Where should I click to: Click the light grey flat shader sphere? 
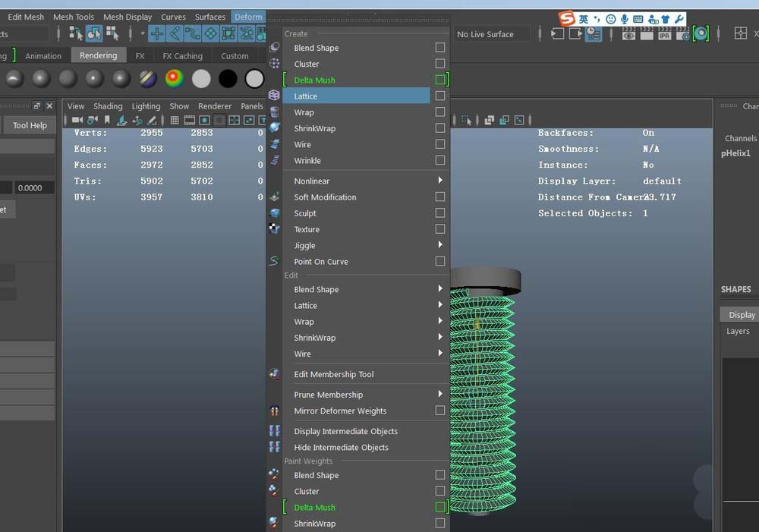[x=201, y=78]
